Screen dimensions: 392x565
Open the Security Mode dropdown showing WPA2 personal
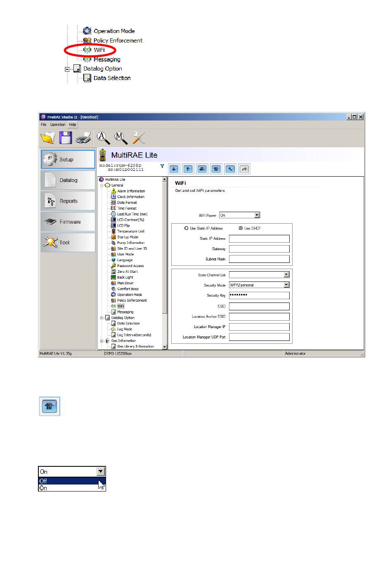pyautogui.click(x=286, y=285)
